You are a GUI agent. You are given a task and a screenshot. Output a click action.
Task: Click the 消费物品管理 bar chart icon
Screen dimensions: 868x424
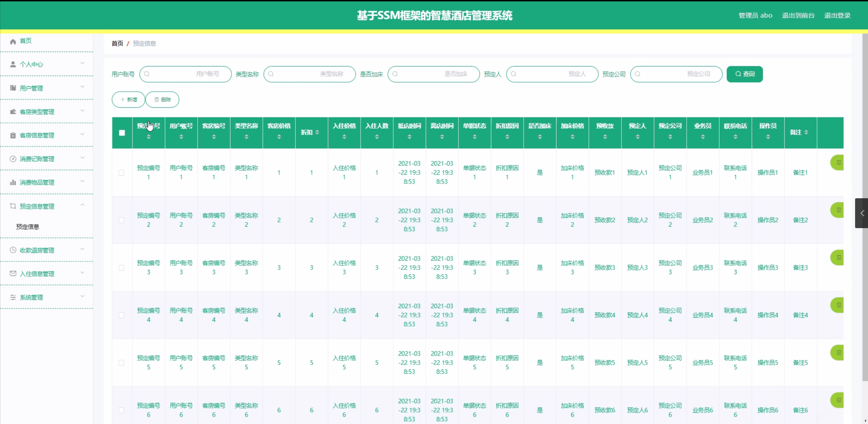pos(13,183)
